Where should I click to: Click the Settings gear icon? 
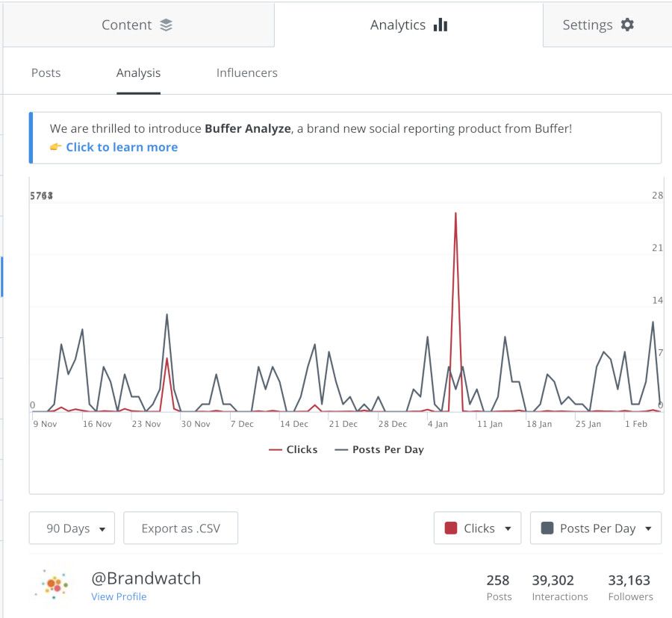(627, 25)
